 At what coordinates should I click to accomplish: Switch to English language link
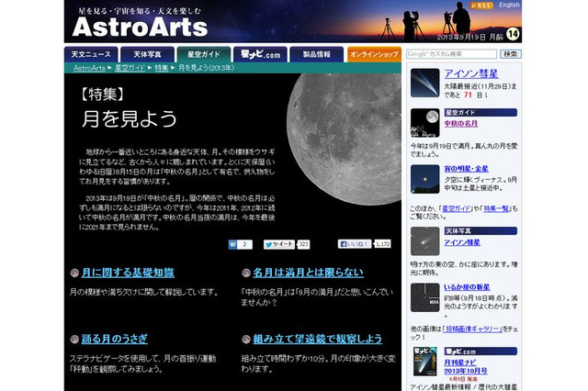point(509,5)
